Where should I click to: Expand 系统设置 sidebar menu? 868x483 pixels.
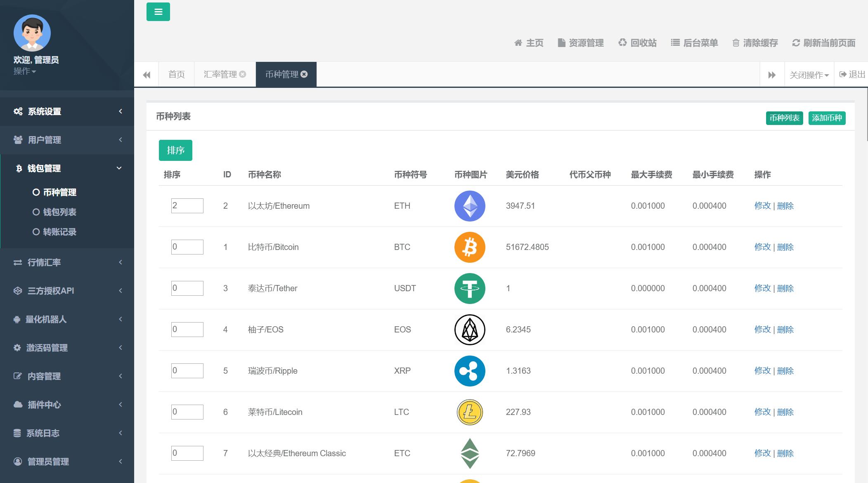tap(67, 111)
